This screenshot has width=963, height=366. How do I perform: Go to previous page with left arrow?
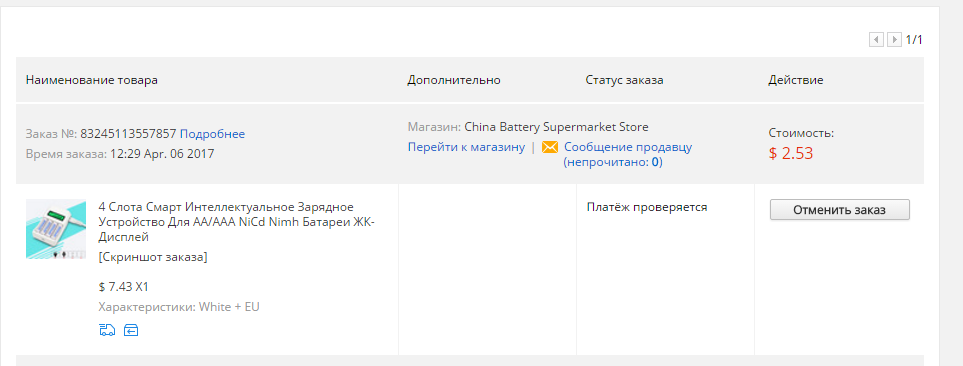[876, 40]
